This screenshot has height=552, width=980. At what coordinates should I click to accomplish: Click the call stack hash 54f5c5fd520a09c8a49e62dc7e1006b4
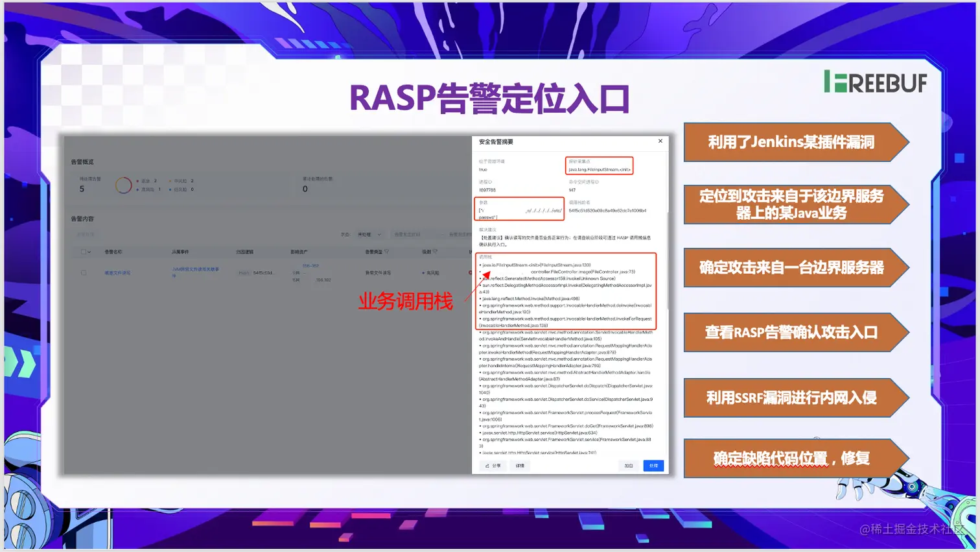607,210
